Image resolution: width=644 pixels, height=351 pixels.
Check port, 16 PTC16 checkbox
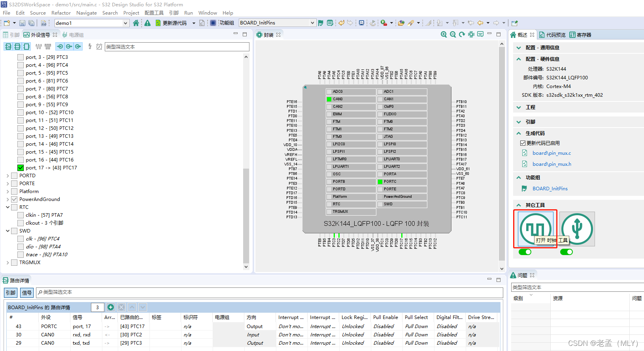pyautogui.click(x=21, y=160)
